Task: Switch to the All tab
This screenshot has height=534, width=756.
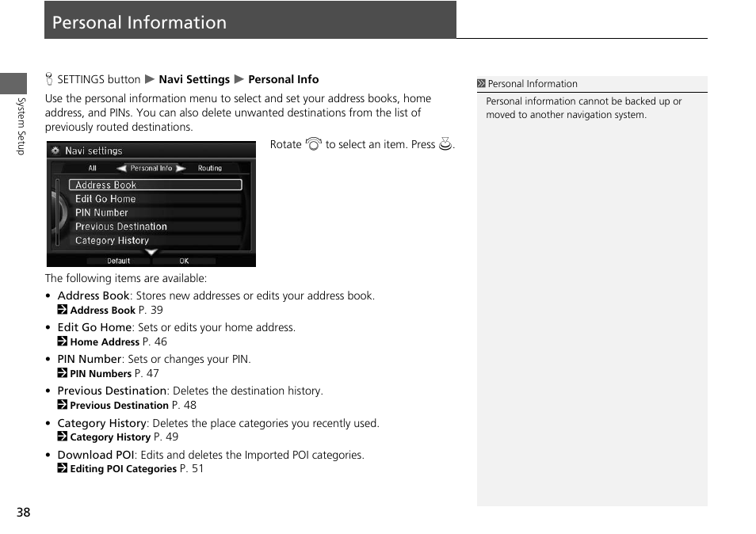Action: click(x=93, y=167)
